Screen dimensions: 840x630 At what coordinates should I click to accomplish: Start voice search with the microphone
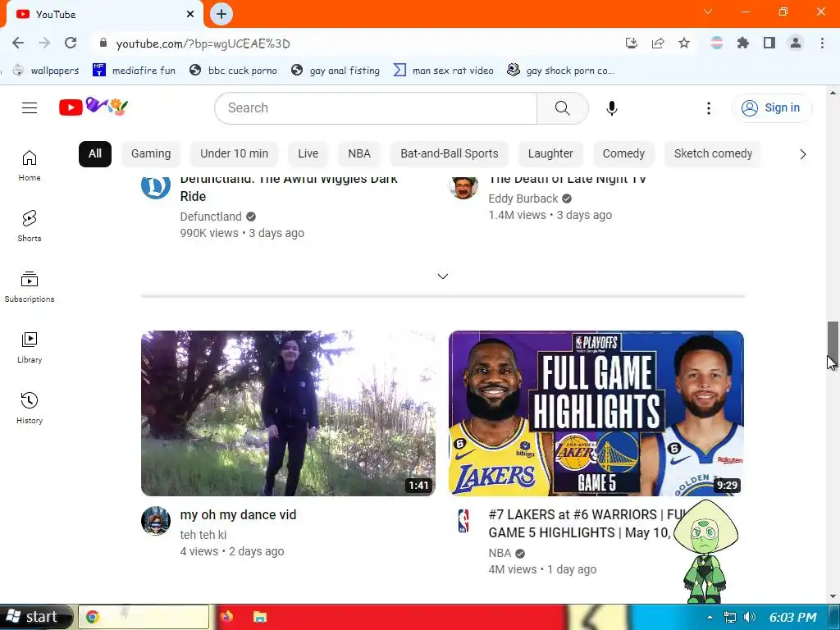tap(611, 108)
